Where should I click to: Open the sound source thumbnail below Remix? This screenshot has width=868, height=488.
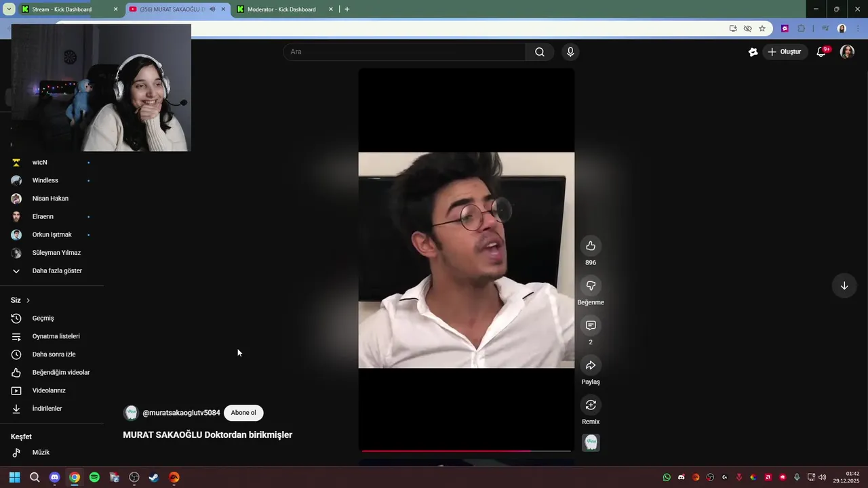point(591,443)
